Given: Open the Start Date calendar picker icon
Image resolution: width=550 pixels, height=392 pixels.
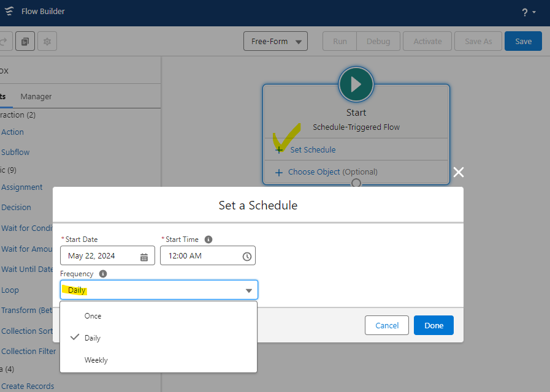Looking at the screenshot, I should tap(144, 257).
